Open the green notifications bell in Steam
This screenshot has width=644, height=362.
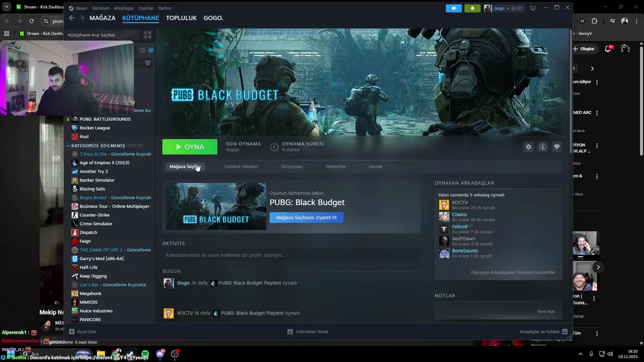(x=472, y=8)
